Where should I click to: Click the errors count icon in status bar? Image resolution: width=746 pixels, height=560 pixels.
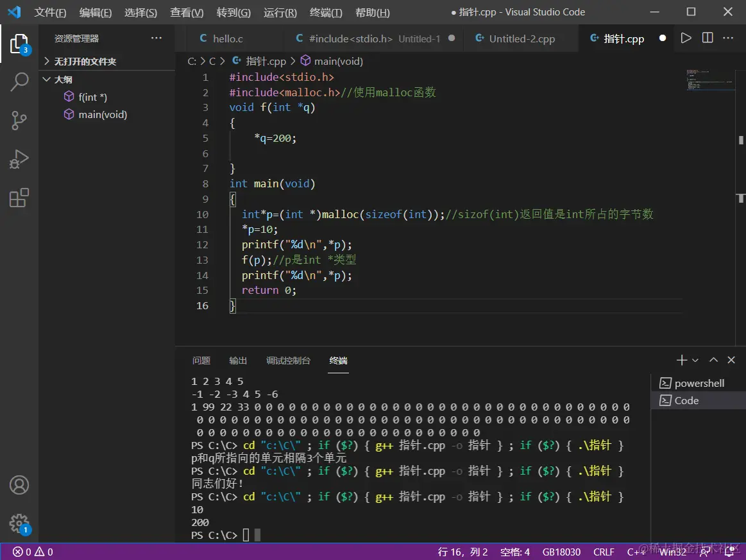click(x=22, y=552)
